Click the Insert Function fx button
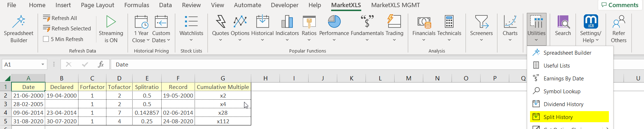This screenshot has width=644, height=129. click(x=101, y=64)
